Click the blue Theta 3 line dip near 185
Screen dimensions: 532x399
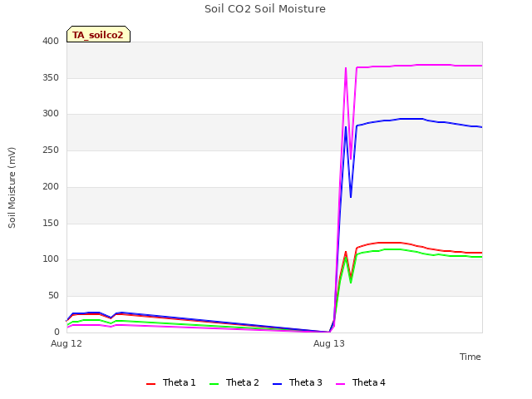click(x=351, y=197)
